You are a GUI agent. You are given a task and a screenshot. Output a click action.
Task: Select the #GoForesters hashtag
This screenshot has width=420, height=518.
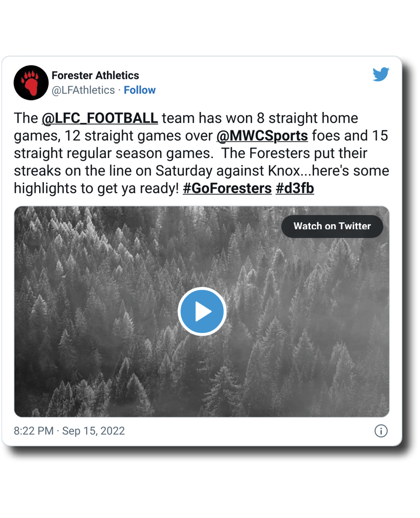coord(227,188)
